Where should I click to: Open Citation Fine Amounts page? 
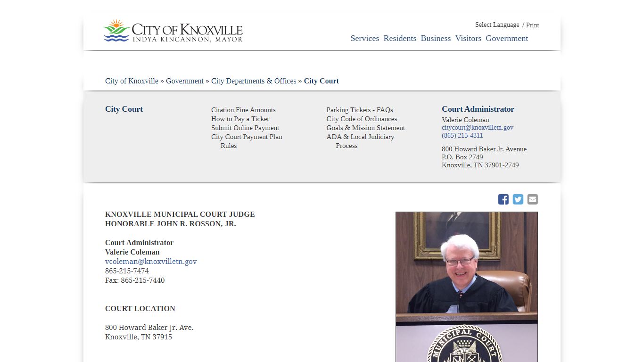243,110
